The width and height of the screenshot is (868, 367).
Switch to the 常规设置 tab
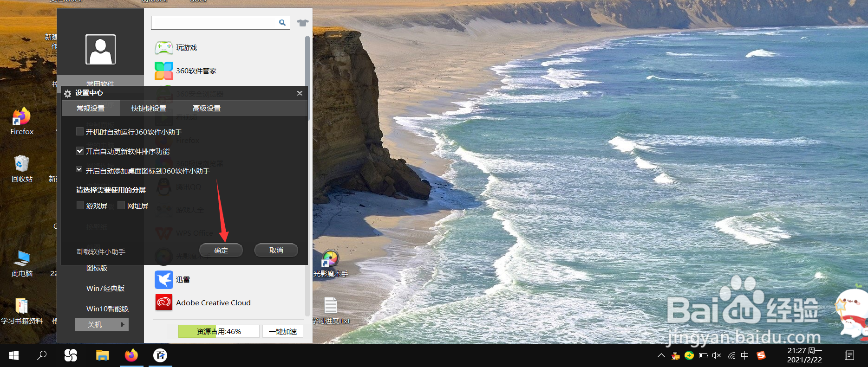pos(91,108)
